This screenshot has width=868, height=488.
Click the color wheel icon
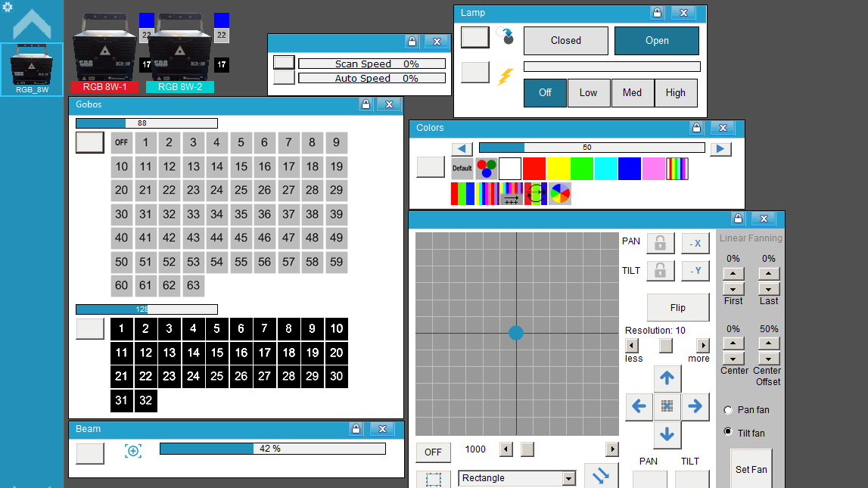pos(560,194)
